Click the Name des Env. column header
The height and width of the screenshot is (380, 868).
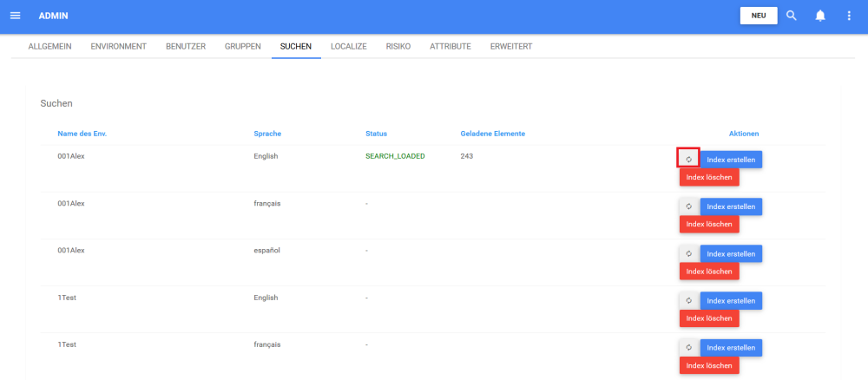click(x=82, y=134)
